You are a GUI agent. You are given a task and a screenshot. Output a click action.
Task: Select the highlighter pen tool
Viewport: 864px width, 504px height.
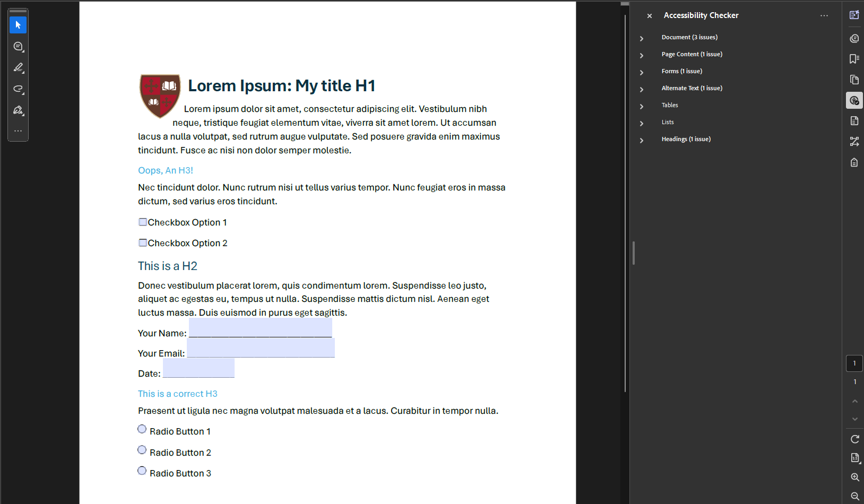tap(18, 67)
